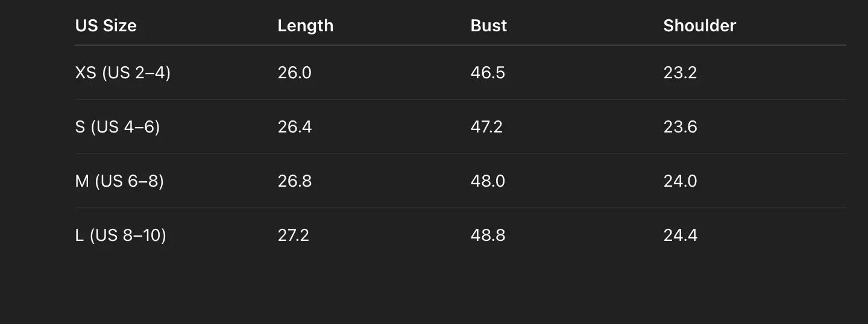
Task: Click the M bust value 48.0
Action: point(488,181)
